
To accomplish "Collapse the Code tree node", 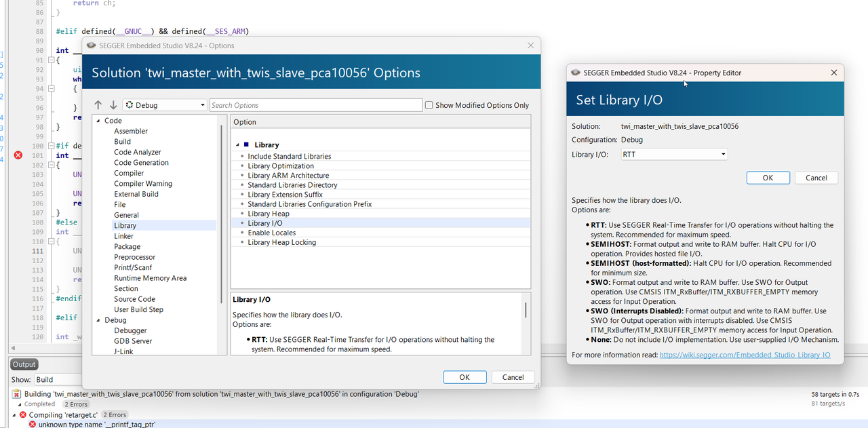I will tap(98, 121).
